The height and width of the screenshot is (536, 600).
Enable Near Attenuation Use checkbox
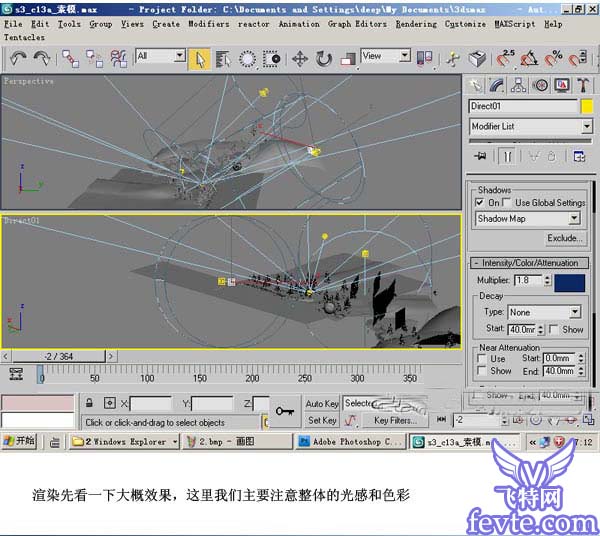(482, 358)
